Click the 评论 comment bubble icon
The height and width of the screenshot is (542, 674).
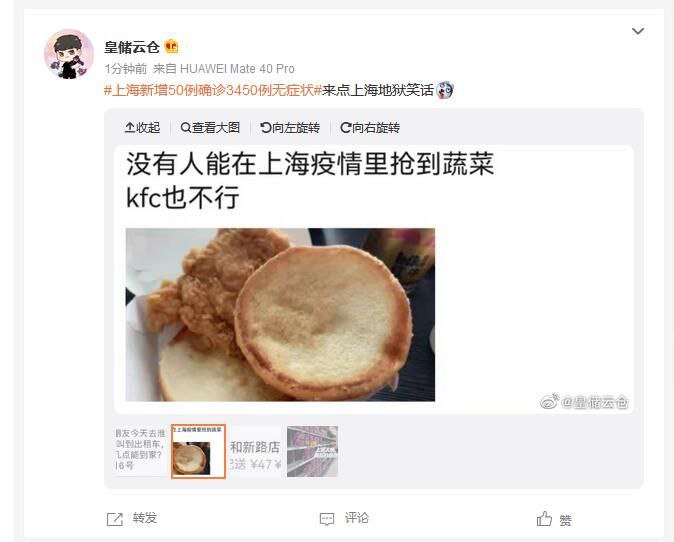tap(327, 519)
